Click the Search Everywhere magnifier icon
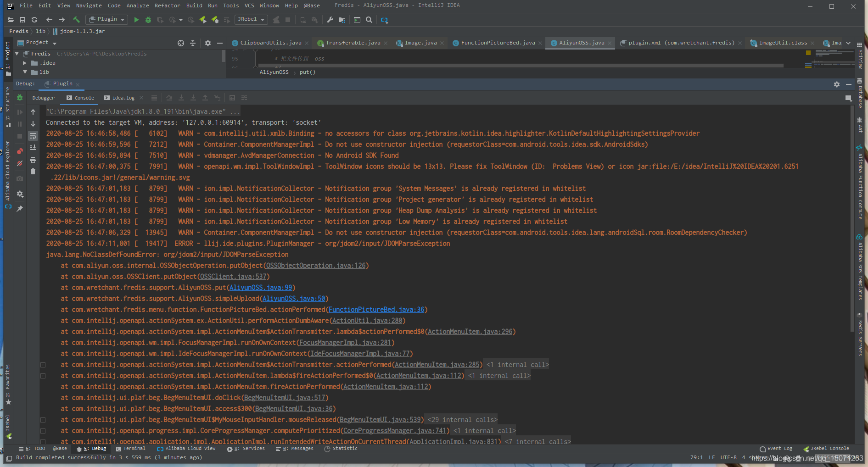This screenshot has height=467, width=868. 369,20
